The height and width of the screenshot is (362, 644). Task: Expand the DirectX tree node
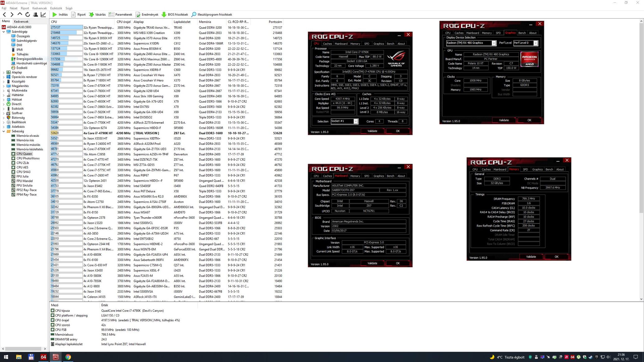(x=3, y=104)
